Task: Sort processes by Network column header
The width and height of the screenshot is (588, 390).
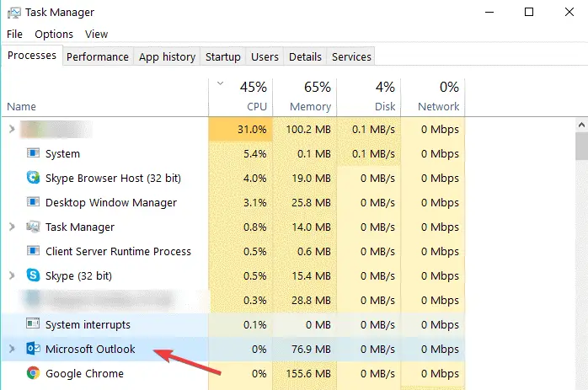Action: point(433,98)
